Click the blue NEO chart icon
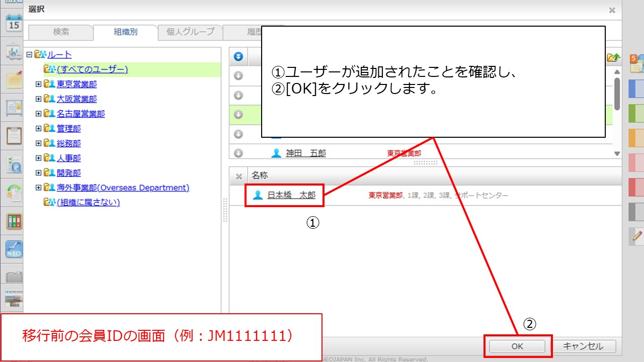 (x=14, y=250)
